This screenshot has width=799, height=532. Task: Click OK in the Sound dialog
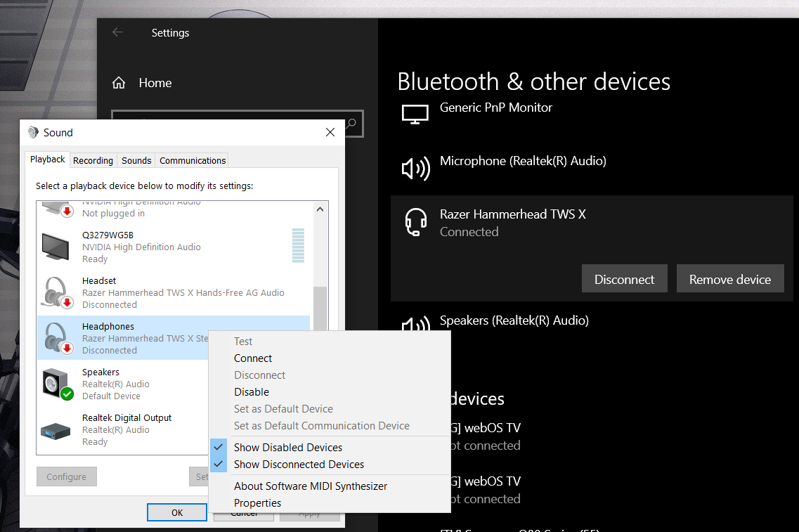(177, 512)
